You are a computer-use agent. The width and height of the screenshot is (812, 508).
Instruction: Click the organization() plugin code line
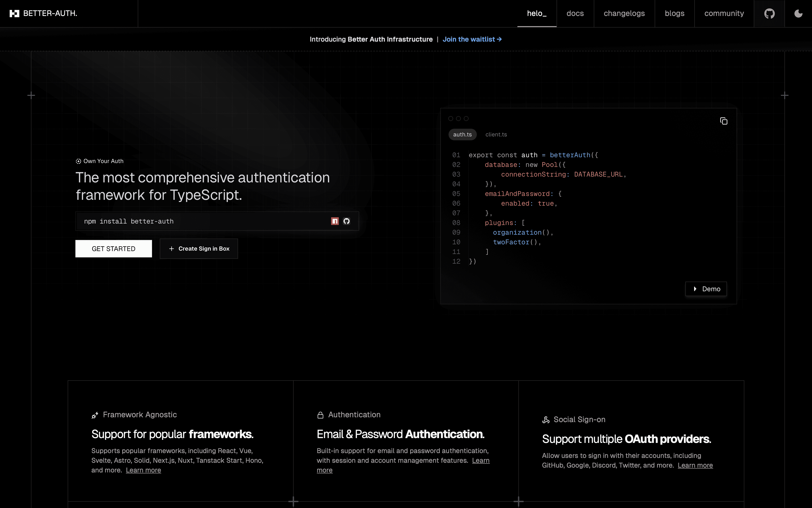coord(523,232)
